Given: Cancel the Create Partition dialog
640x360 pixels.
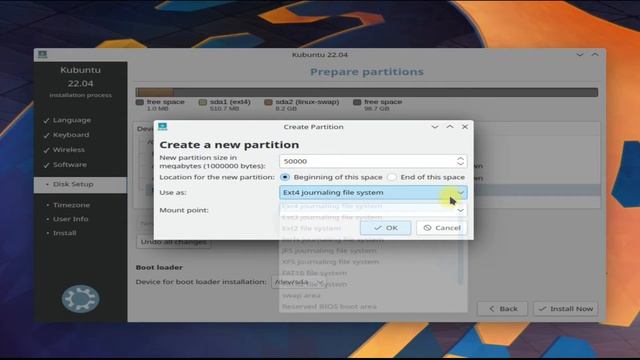Looking at the screenshot, I should [x=442, y=228].
